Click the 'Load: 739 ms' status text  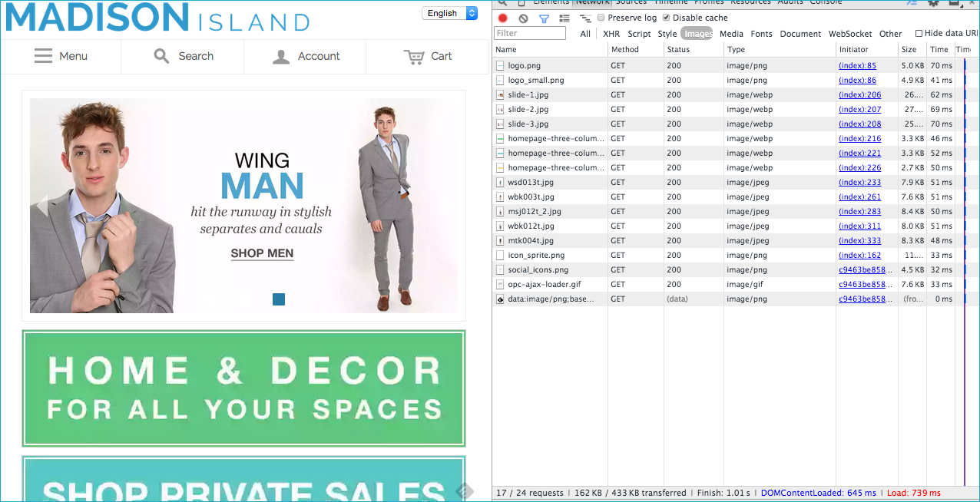(x=913, y=493)
